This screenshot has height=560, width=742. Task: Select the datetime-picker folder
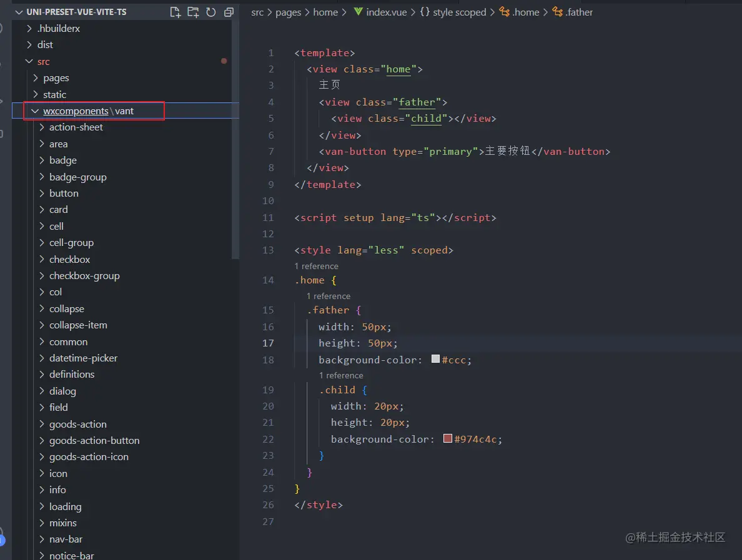[83, 358]
